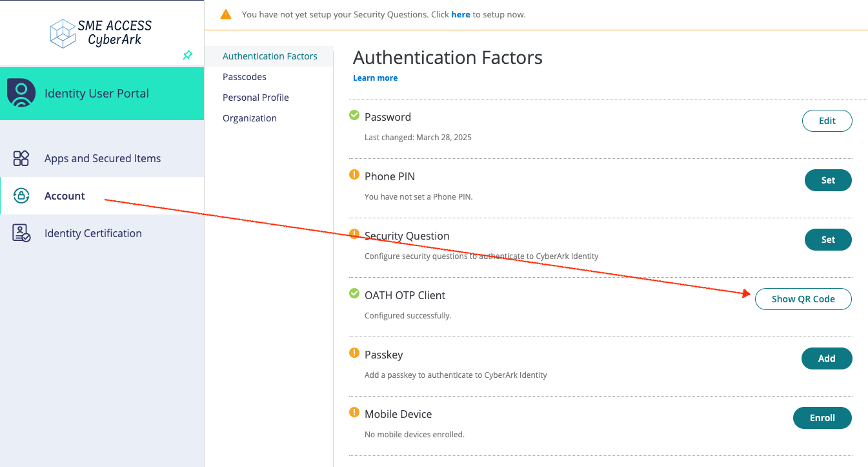
Task: Click the orange warning icon beside Phone PIN
Action: [354, 174]
